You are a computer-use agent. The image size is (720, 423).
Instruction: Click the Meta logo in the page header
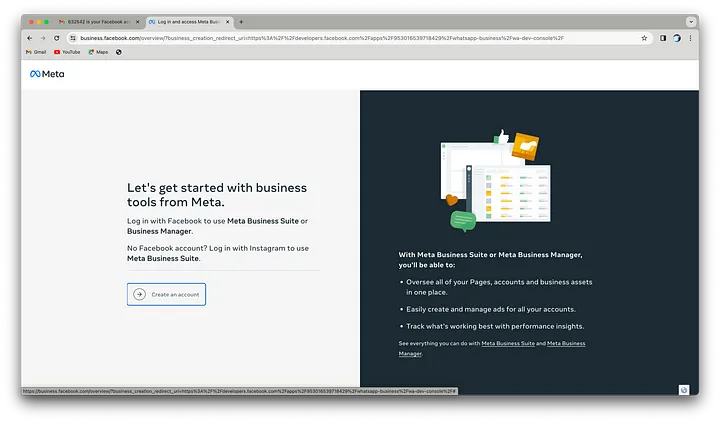47,74
